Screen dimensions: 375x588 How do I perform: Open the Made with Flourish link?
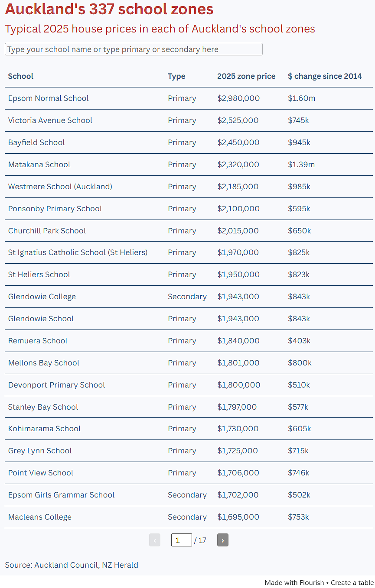[294, 582]
